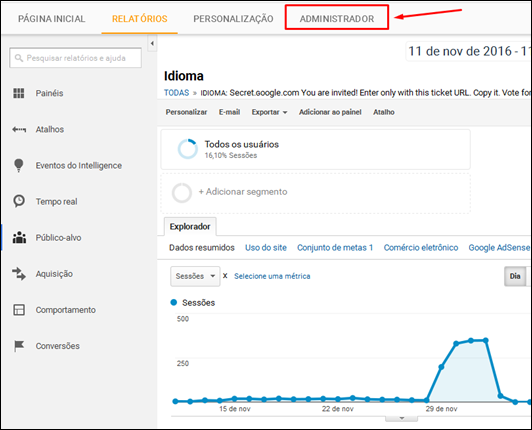532x430 pixels.
Task: Open Eventos do Intelligence menu item
Action: click(79, 165)
